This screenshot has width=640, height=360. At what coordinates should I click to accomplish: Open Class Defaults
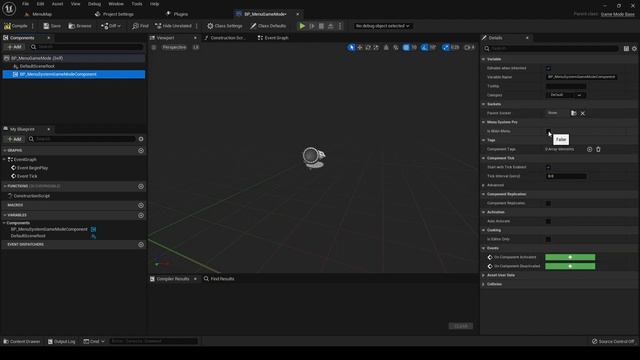point(268,26)
